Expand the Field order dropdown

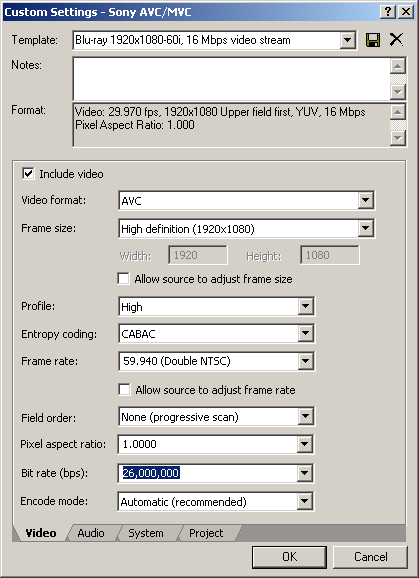click(x=305, y=417)
